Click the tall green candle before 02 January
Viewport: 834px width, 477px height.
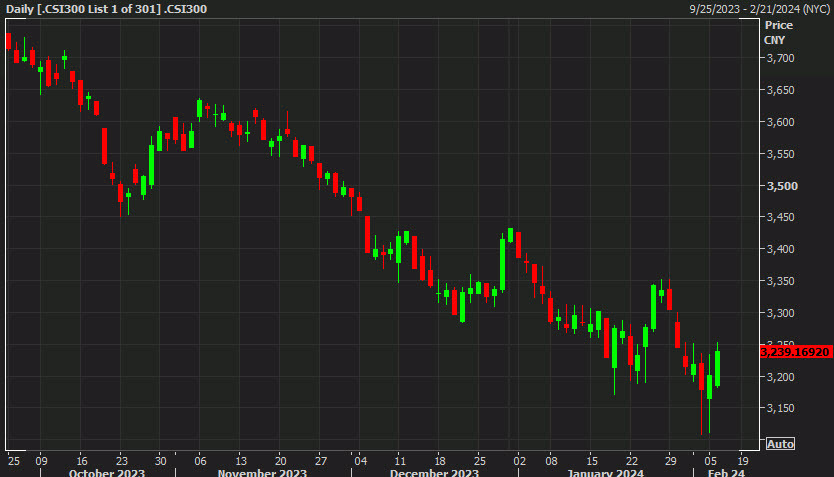pos(503,264)
